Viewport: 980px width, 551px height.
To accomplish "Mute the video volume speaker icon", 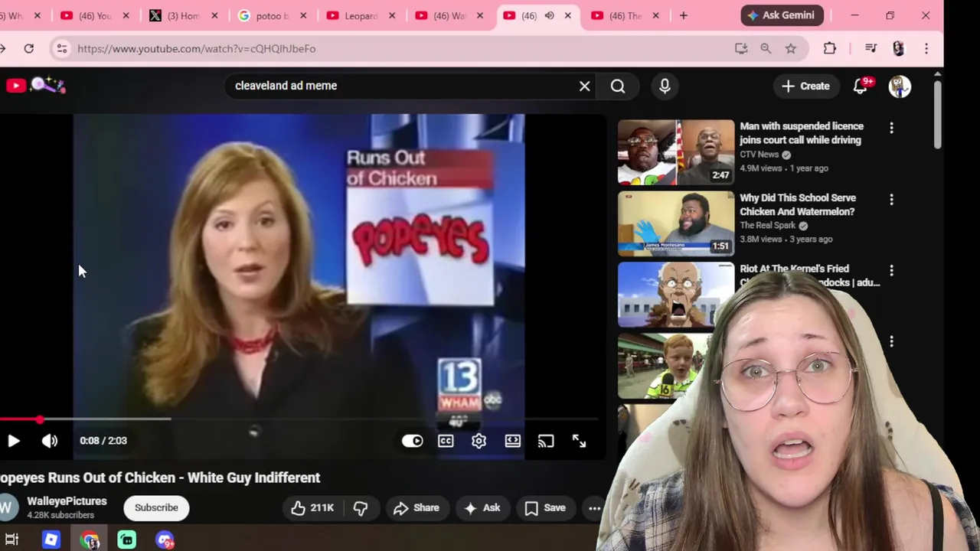I will (x=50, y=441).
